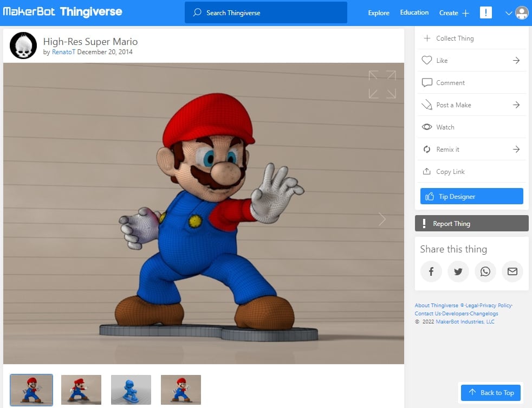The width and height of the screenshot is (532, 408).
Task: Click the MakerBot Thingiverse logo
Action: (x=62, y=12)
